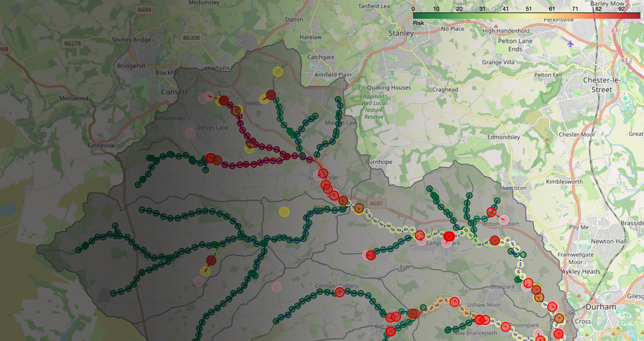Click the red marker above Witton Gilbert
Image resolution: width=644 pixels, height=341 pixels.
coord(491,212)
